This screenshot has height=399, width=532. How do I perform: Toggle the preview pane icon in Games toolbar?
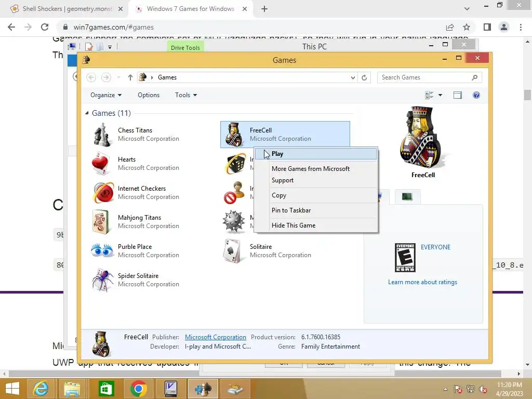coord(458,95)
